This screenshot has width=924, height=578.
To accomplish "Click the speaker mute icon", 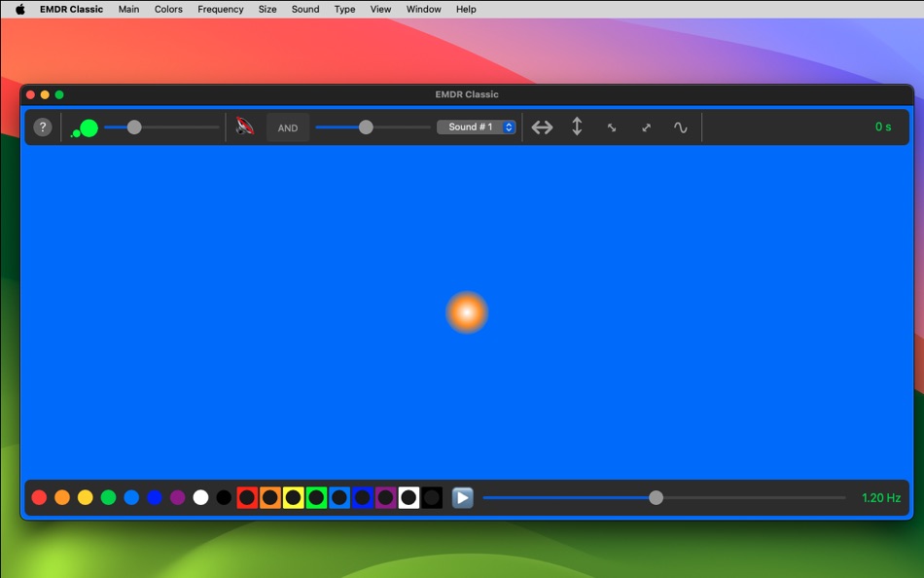I will (x=243, y=125).
